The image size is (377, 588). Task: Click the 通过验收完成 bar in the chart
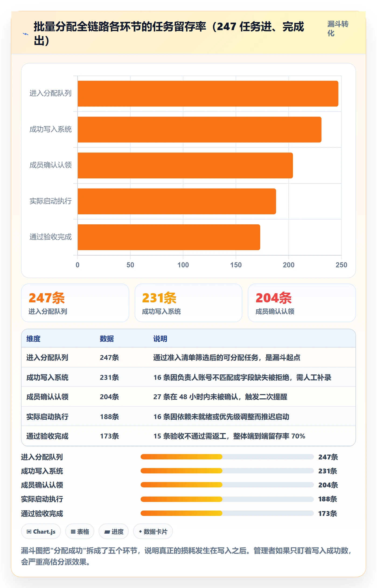[169, 237]
